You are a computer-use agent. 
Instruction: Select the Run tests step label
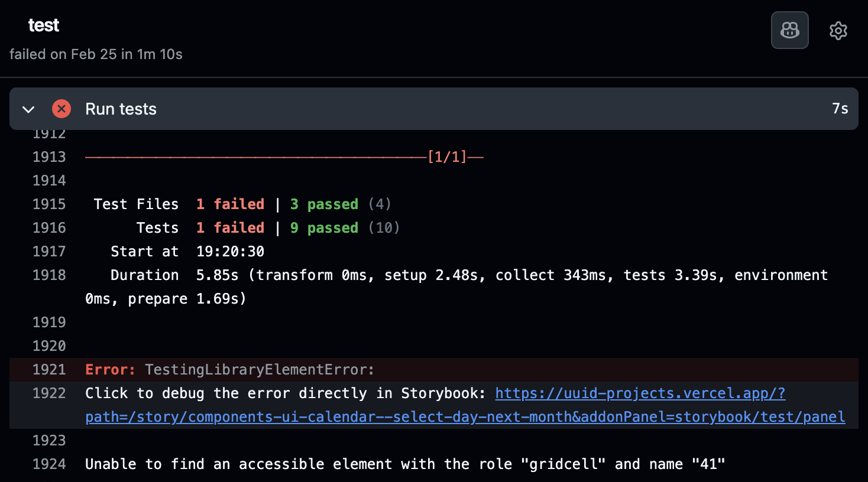121,109
